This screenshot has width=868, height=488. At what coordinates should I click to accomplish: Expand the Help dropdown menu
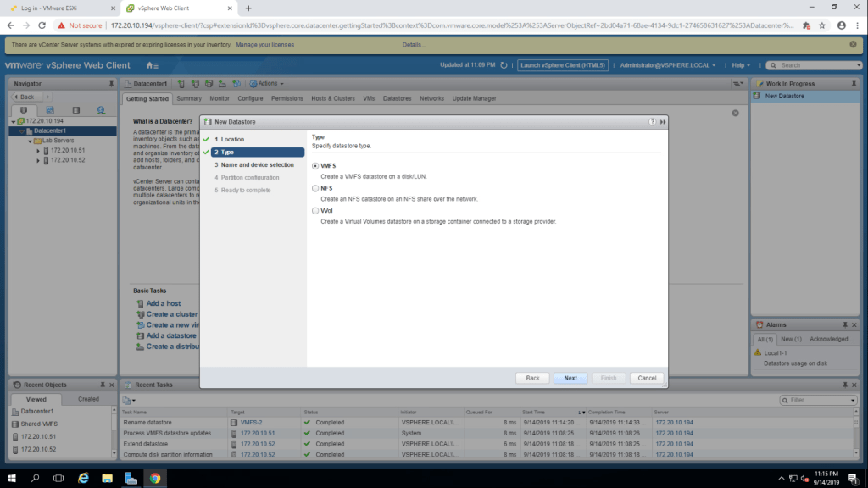pos(743,65)
